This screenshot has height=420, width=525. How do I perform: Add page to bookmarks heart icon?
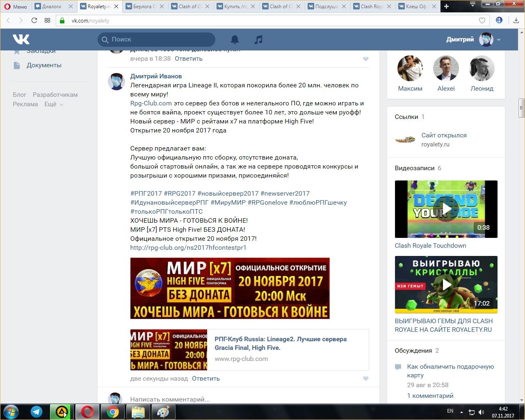(482, 21)
